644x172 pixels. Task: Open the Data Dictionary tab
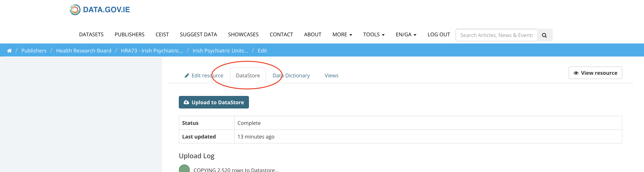pos(291,76)
